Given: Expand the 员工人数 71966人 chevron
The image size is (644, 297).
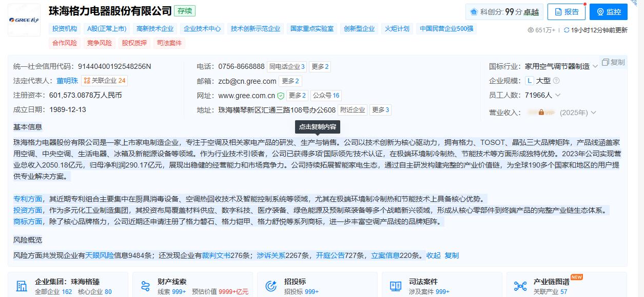Looking at the screenshot, I should click(558, 95).
